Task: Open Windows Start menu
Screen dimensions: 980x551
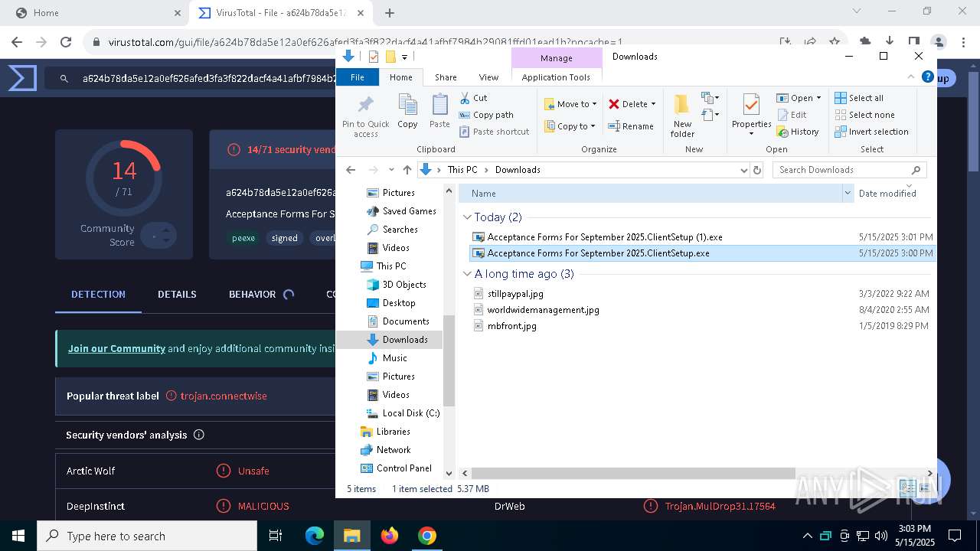Action: tap(18, 536)
